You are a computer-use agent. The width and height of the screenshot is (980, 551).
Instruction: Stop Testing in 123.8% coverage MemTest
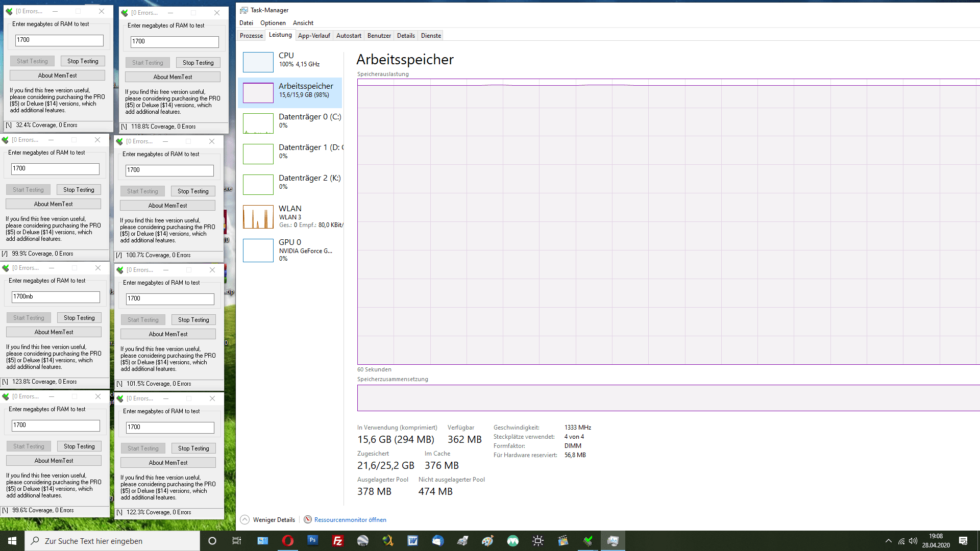coord(79,318)
